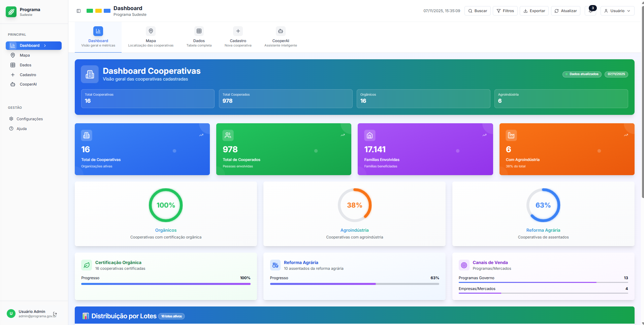This screenshot has height=325, width=644.
Task: Expand the Dashboard sidebar chevron
Action: coord(45,45)
